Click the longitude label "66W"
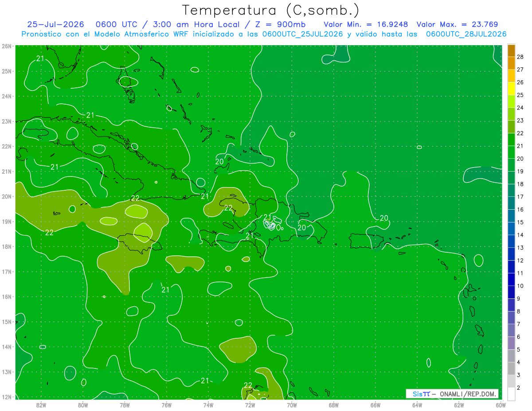532x411 pixels. [375, 405]
